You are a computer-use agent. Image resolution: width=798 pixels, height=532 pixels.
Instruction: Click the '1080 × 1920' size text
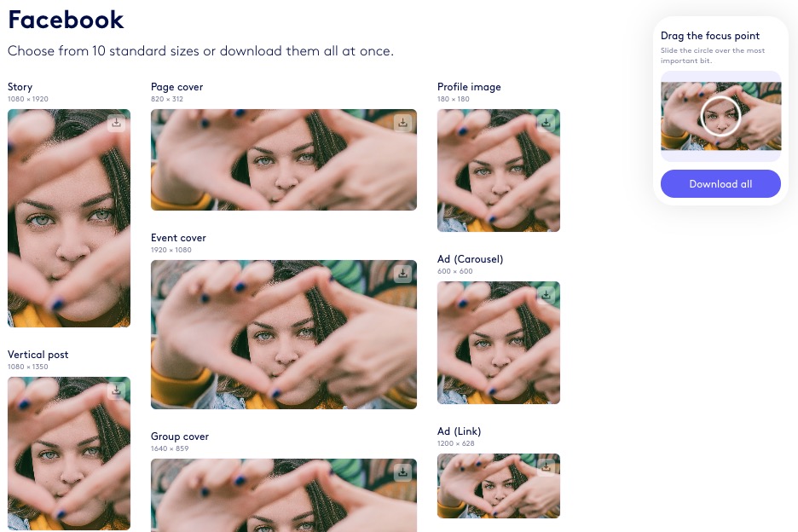[28, 99]
